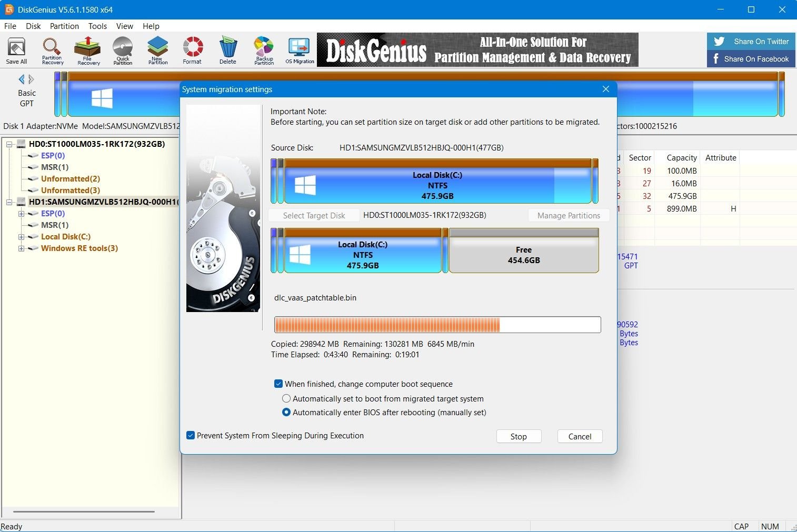This screenshot has height=532, width=797.
Task: Open the Partition Recovery tool
Action: tap(53, 51)
